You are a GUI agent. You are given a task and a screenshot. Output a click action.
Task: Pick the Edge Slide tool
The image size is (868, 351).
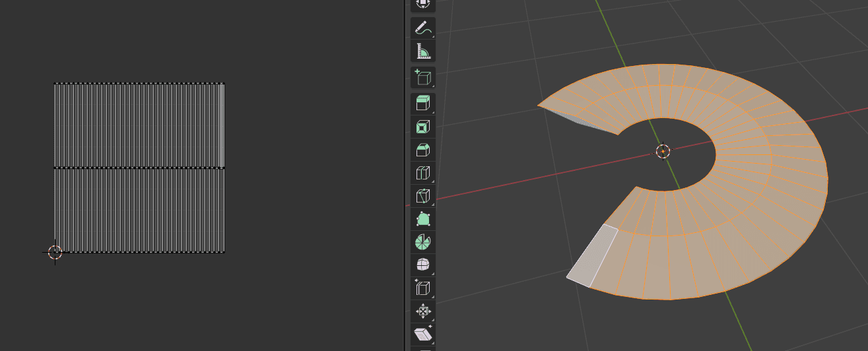click(423, 288)
